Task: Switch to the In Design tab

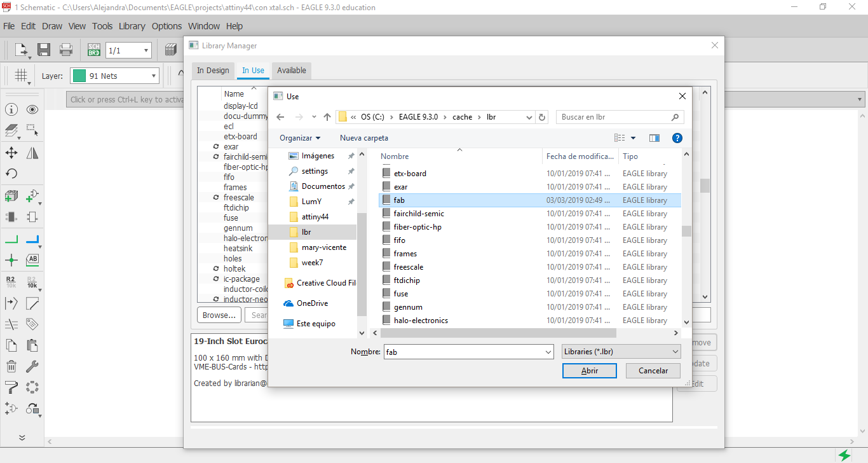Action: (213, 71)
